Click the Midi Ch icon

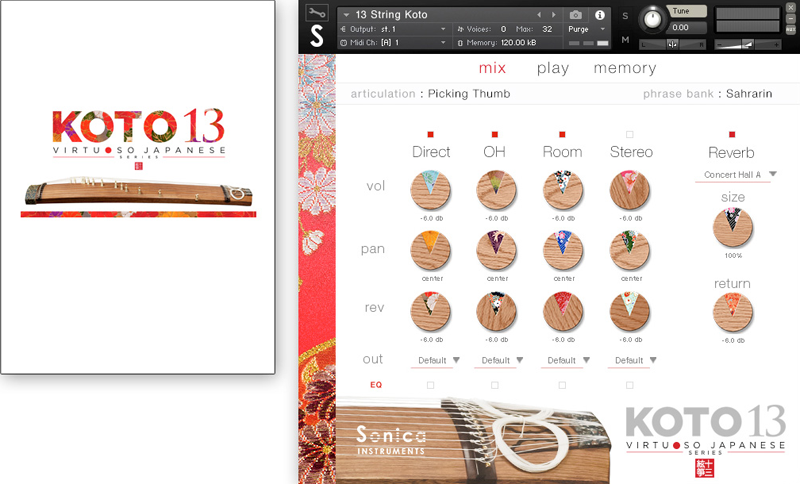[x=343, y=43]
